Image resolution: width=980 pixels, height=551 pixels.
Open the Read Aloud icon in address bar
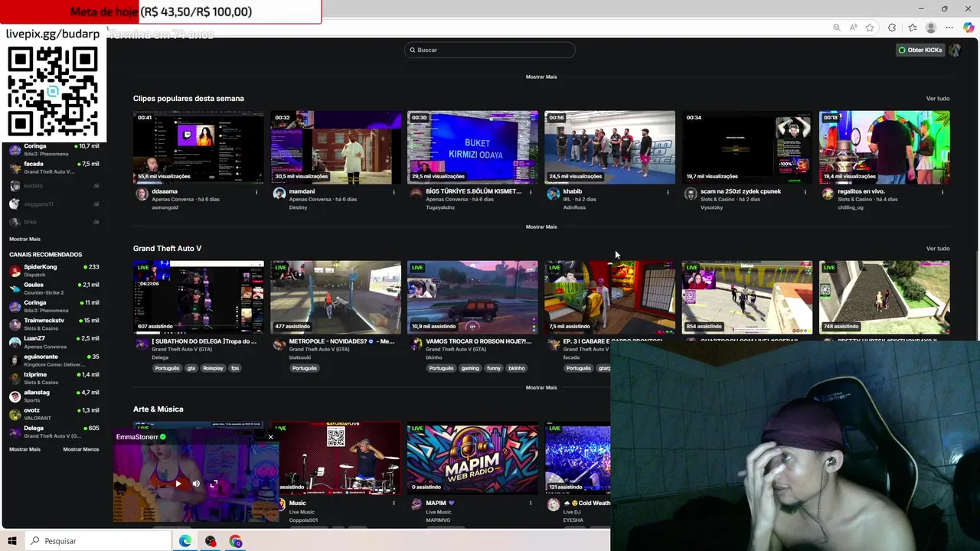854,28
